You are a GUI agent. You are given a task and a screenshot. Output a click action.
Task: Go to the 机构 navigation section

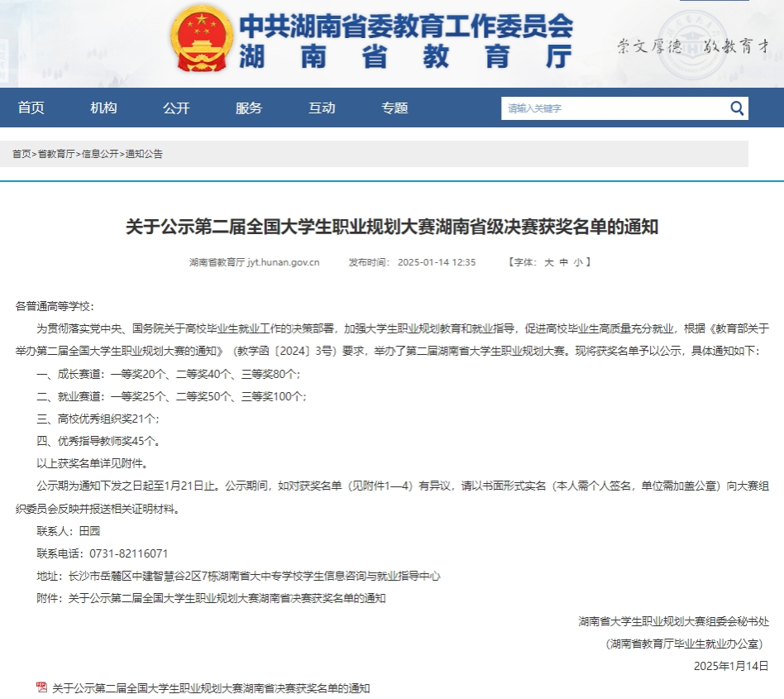pyautogui.click(x=103, y=108)
